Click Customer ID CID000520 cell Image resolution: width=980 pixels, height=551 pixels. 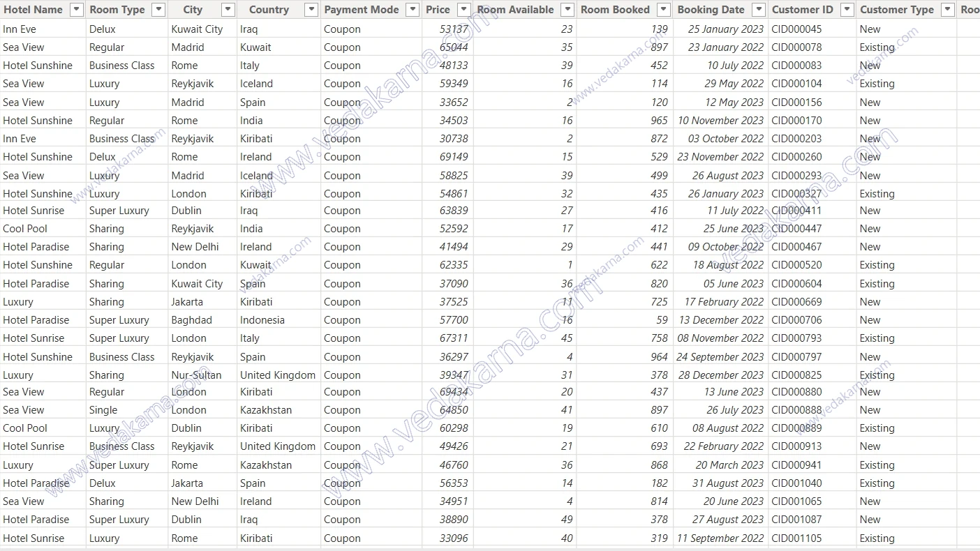click(796, 265)
